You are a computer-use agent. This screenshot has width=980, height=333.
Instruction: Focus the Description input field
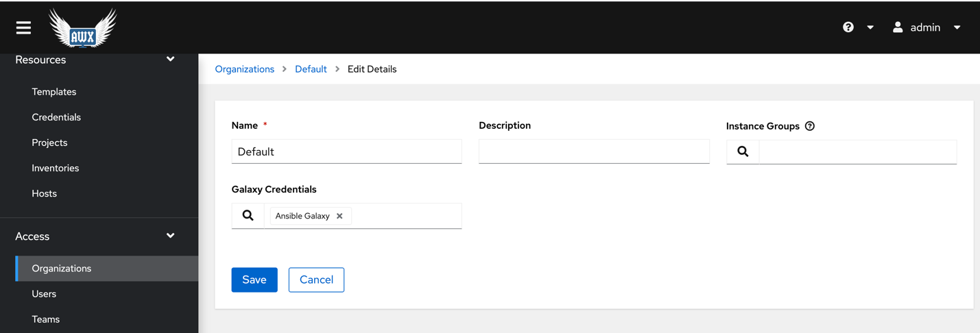[594, 151]
